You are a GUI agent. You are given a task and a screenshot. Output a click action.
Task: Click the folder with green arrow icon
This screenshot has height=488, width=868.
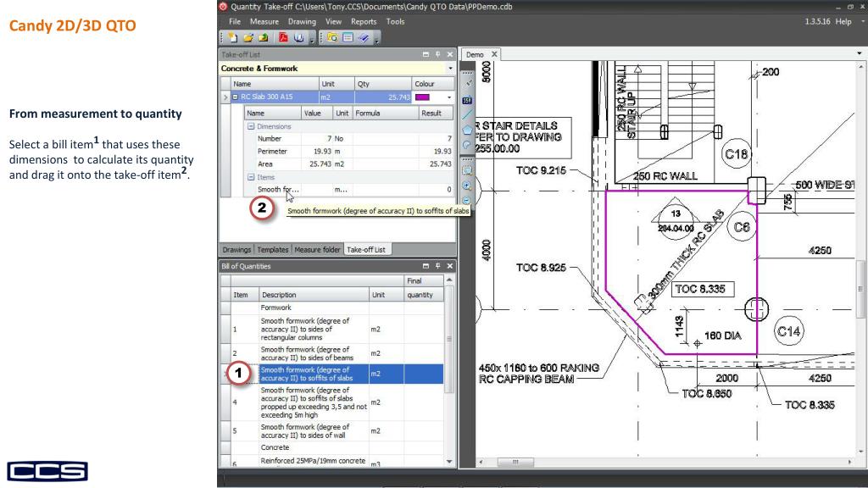coord(263,37)
